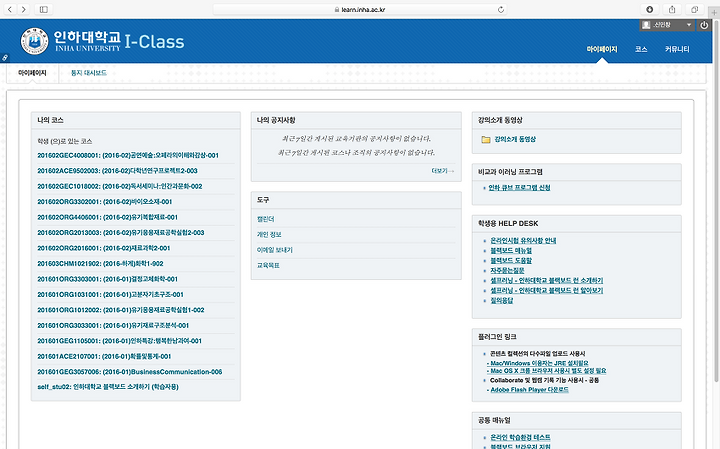Click the learn.inha.ac.kr address bar
This screenshot has height=449, width=720.
point(360,9)
